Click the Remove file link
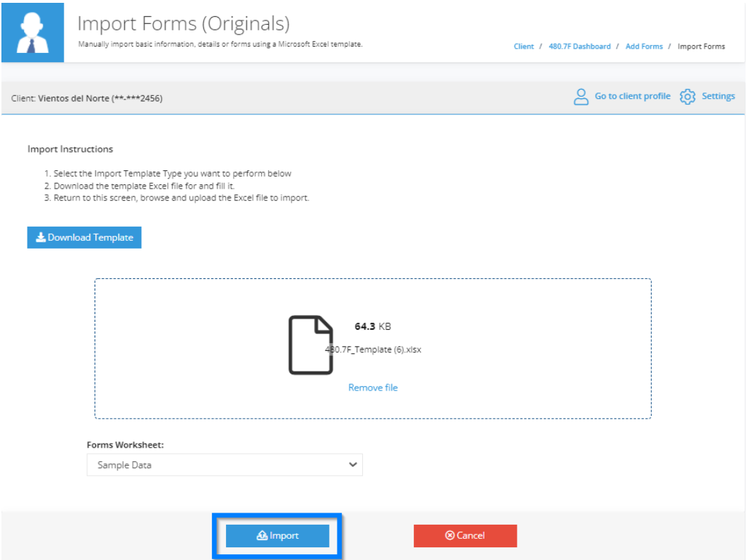Image resolution: width=747 pixels, height=560 pixels. pyautogui.click(x=373, y=388)
